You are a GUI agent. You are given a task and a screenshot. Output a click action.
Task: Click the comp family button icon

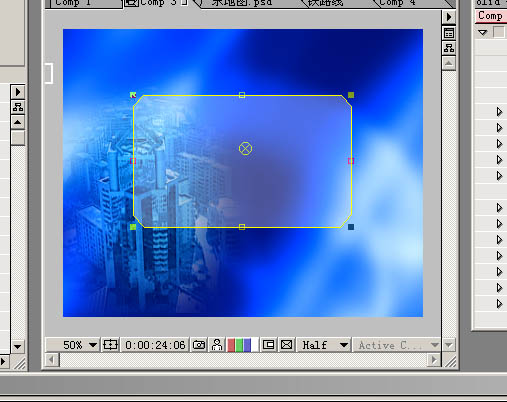[449, 33]
